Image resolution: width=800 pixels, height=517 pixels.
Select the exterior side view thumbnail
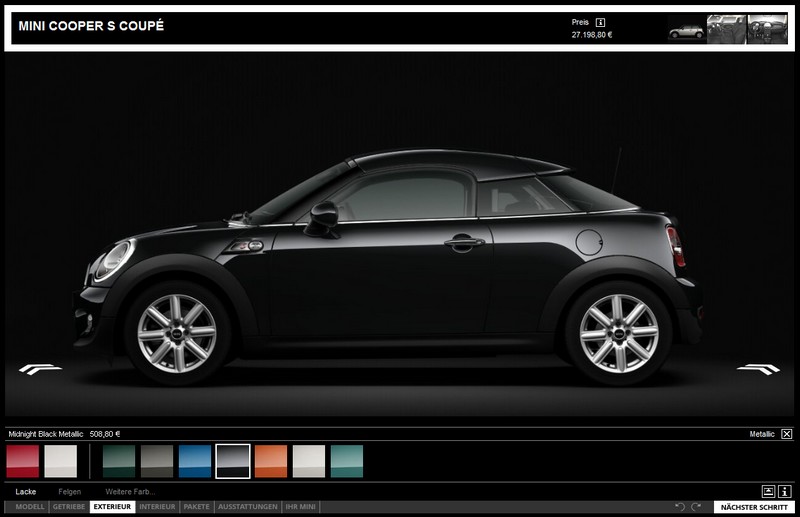(686, 29)
